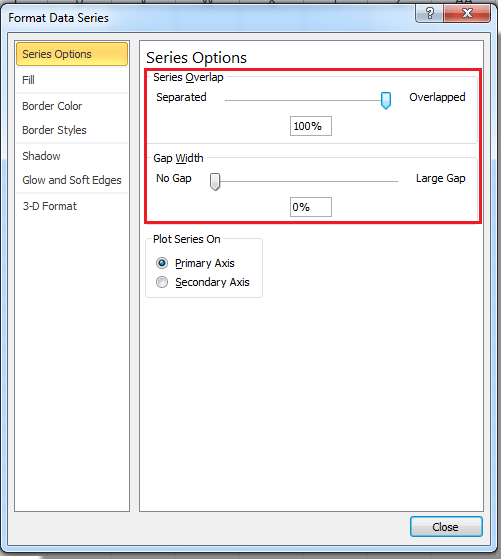This screenshot has height=559, width=501.
Task: Open the Shadow category
Action: pos(72,156)
